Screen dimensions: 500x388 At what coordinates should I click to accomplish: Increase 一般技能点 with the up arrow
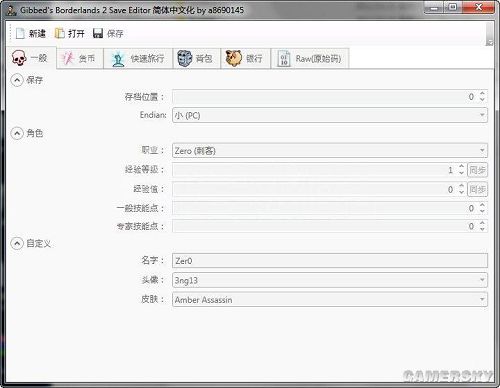pyautogui.click(x=482, y=205)
